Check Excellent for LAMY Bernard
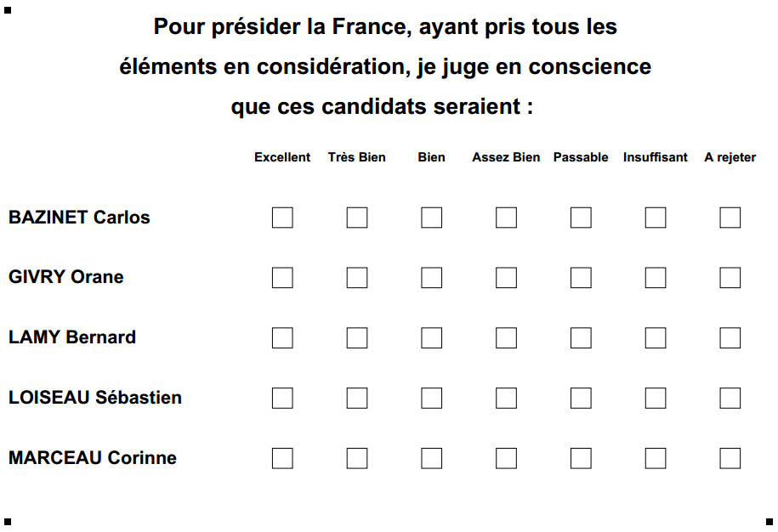Screen dimensions: 778x532 pyautogui.click(x=282, y=338)
